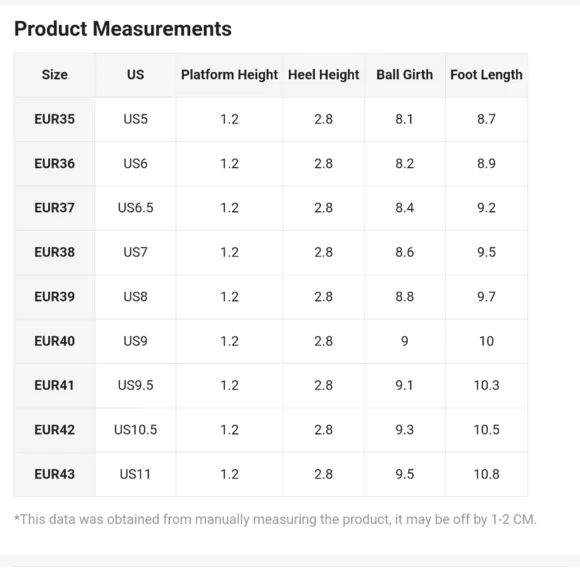Select the Ball Girth column header
Screen dimensions: 580x580
click(405, 75)
